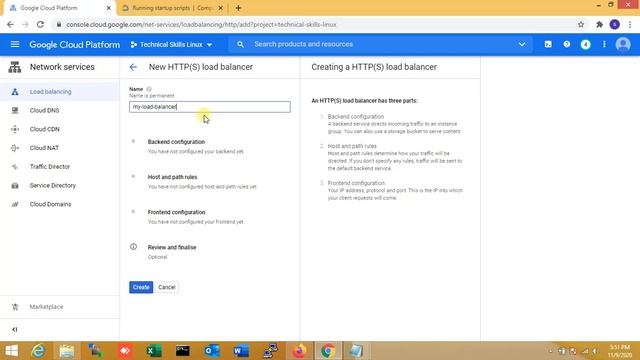Open Firefox from the taskbar
The height and width of the screenshot is (360, 640).
tap(299, 351)
